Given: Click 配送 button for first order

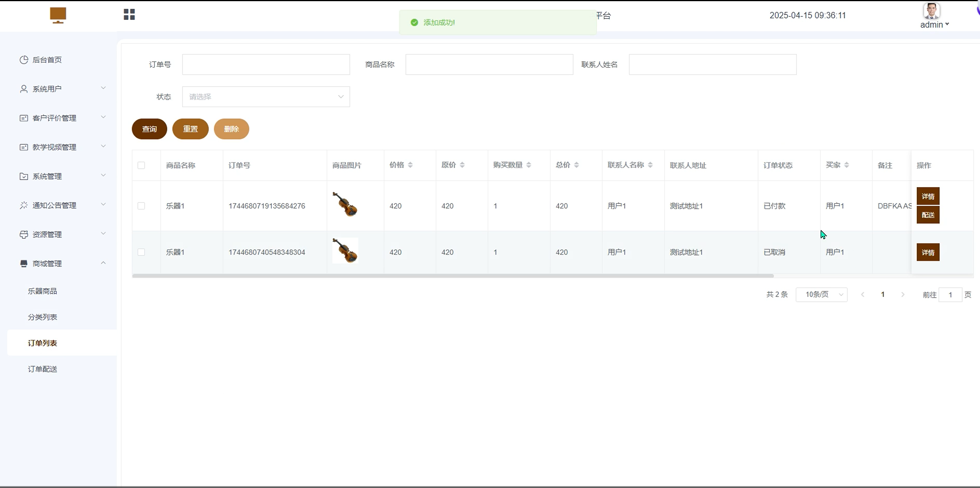Looking at the screenshot, I should (x=928, y=215).
